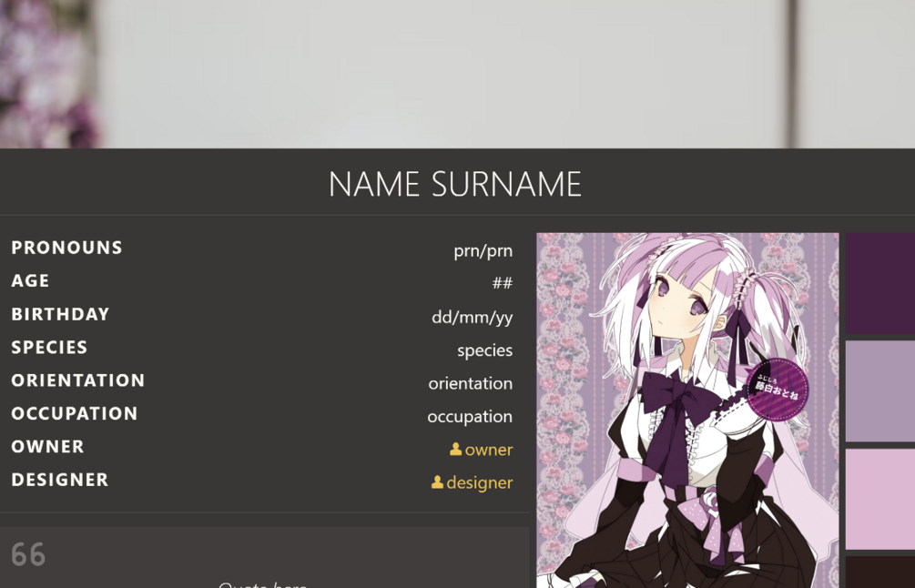Screen dimensions: 915x588
Task: Click the lowercase orientation value
Action: [x=471, y=383]
